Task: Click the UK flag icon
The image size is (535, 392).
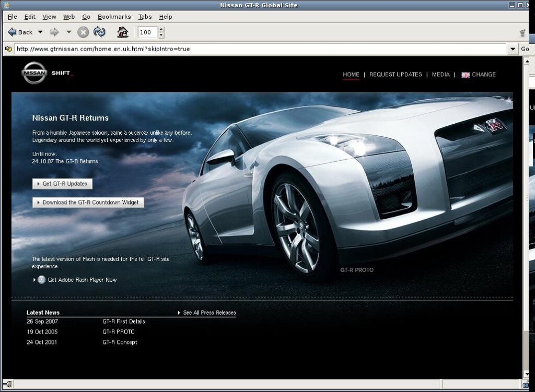Action: 466,75
